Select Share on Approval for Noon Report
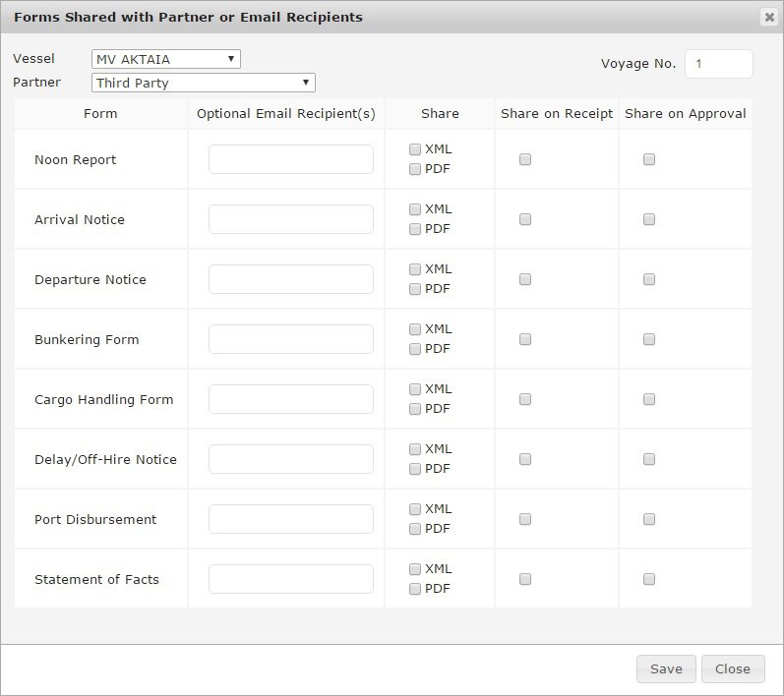This screenshot has height=696, width=784. (649, 159)
